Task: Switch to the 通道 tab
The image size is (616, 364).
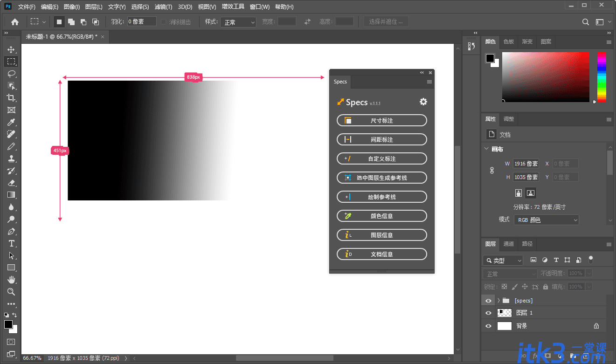Action: 509,244
